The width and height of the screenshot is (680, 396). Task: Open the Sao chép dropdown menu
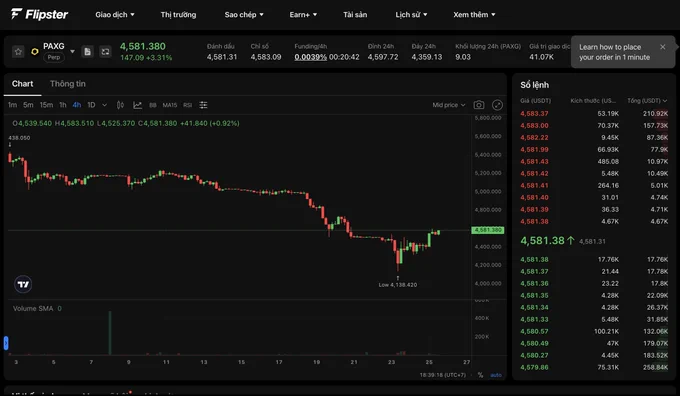pos(244,15)
